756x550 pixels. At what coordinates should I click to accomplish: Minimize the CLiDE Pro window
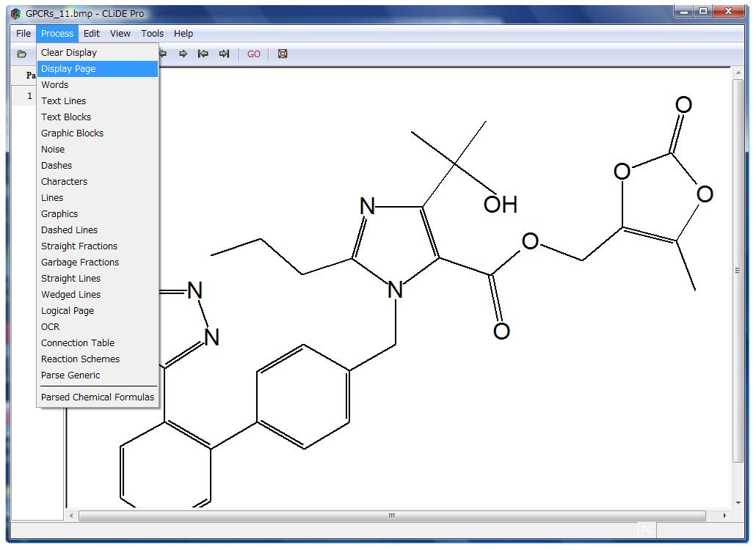(683, 11)
